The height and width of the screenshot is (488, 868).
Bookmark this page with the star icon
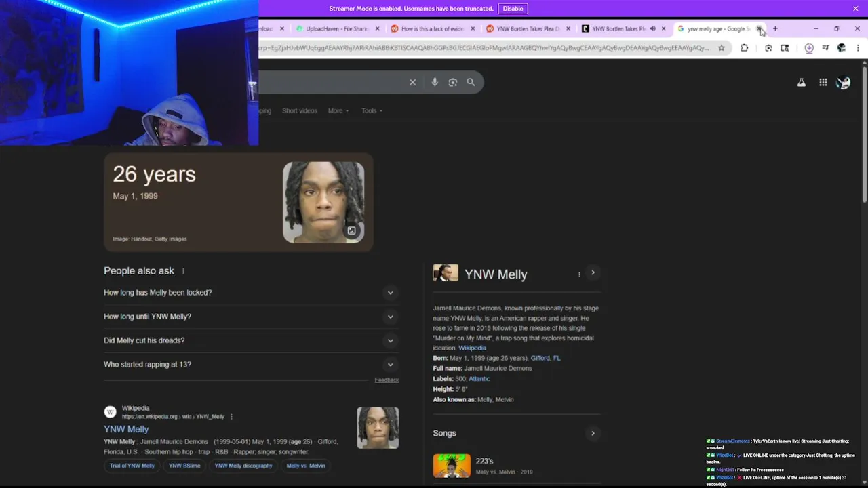(x=722, y=48)
